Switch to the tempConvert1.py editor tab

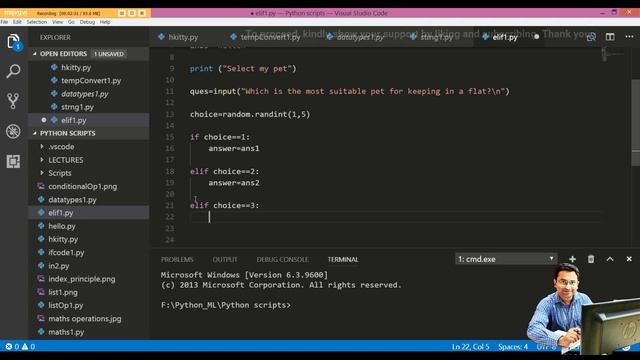270,37
